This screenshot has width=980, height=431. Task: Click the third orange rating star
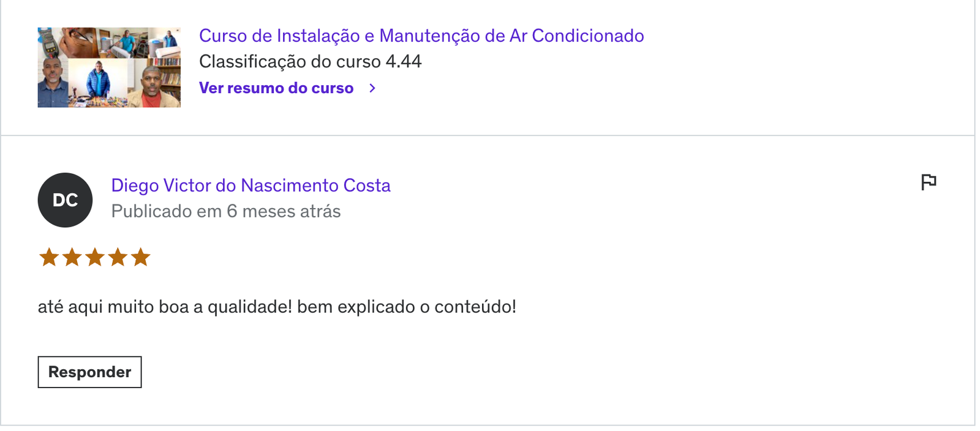coord(95,257)
